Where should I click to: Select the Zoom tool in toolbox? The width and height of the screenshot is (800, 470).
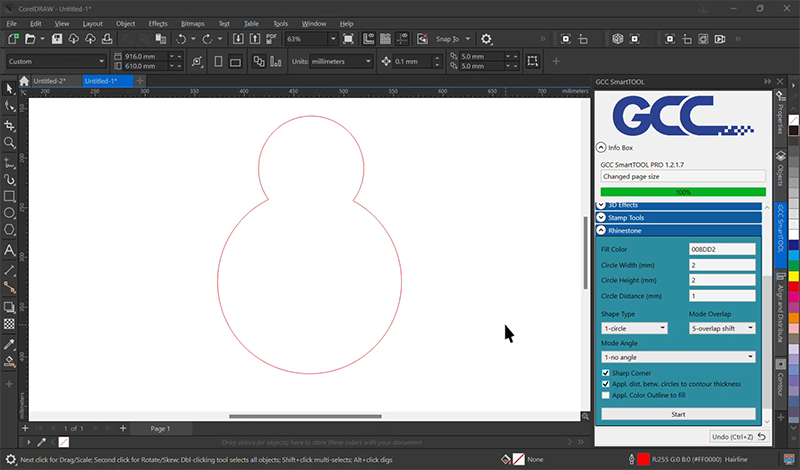tap(9, 143)
